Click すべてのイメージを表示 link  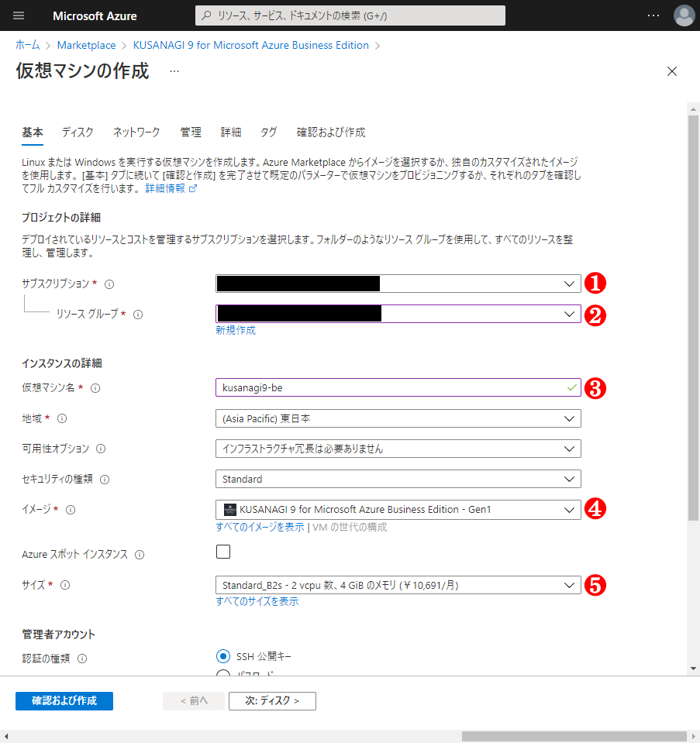(260, 527)
